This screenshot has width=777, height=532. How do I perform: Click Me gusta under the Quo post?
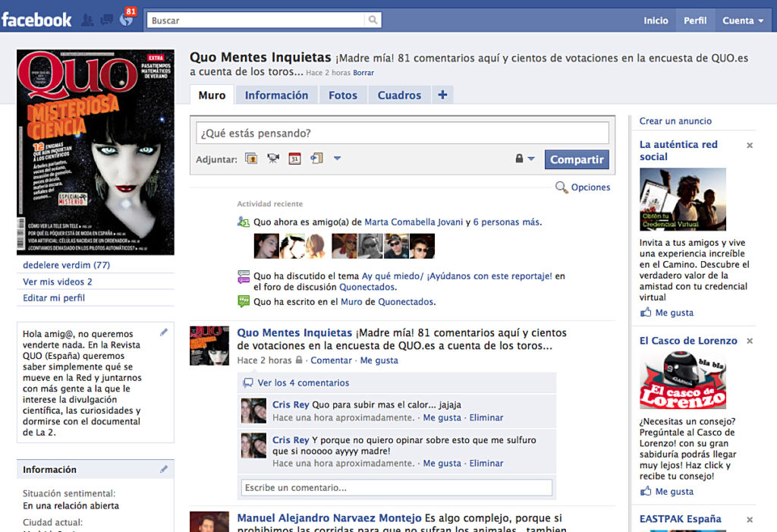click(x=379, y=360)
